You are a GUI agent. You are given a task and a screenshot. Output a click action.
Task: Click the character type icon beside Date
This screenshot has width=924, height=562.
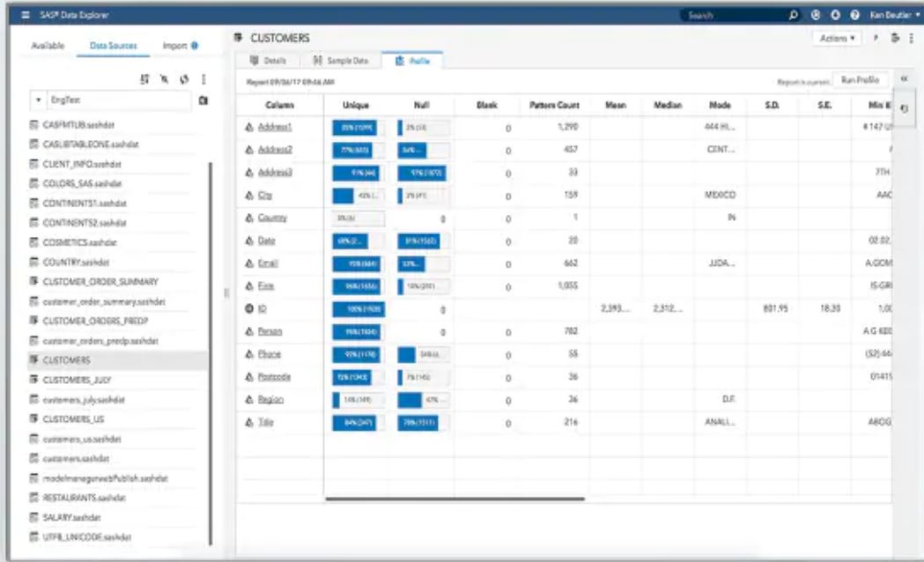coord(249,241)
